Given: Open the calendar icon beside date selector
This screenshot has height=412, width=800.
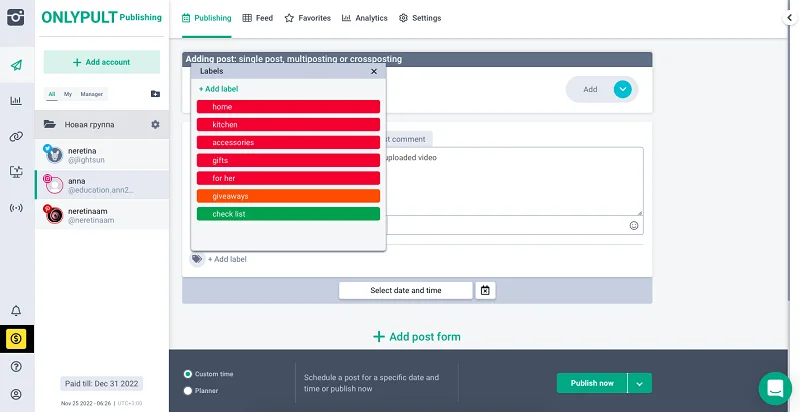Looking at the screenshot, I should click(x=485, y=290).
